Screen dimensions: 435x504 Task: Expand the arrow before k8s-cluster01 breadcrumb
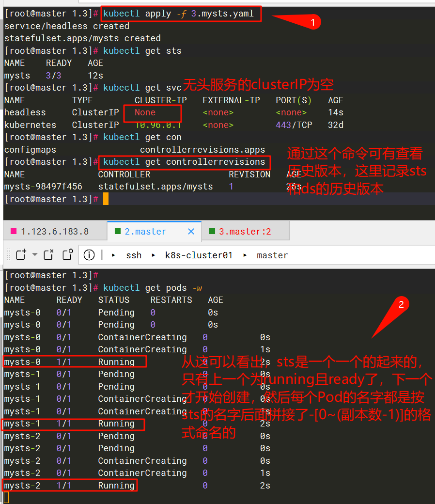click(x=153, y=255)
